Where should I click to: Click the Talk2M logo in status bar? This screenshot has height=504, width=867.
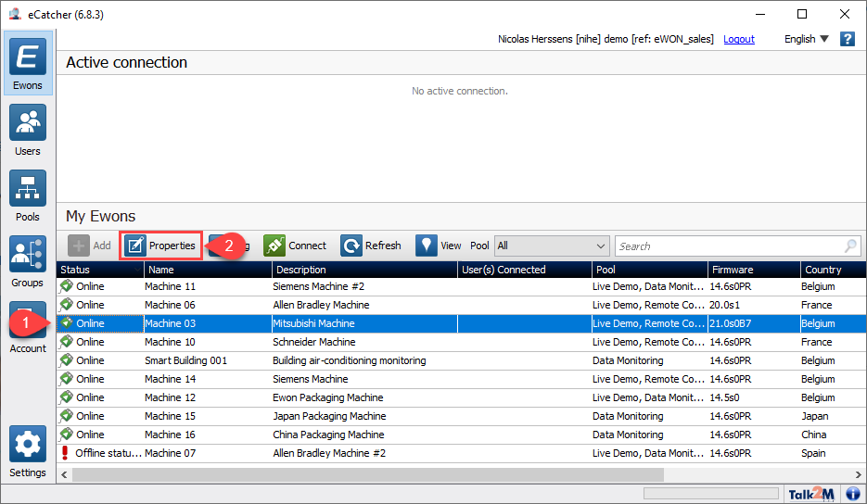tap(811, 494)
